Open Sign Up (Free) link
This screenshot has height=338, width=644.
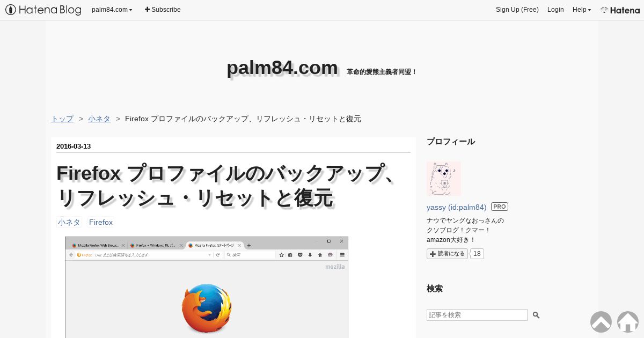tap(517, 10)
